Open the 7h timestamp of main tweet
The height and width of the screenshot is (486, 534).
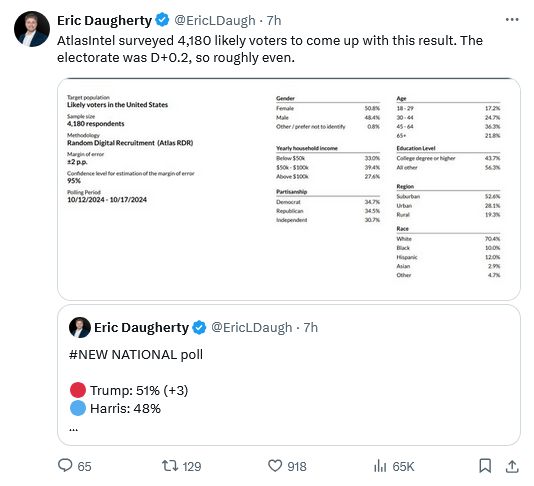(x=274, y=20)
